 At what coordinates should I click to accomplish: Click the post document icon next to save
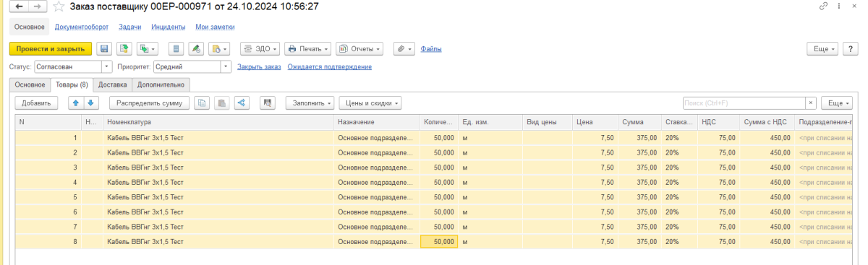coord(124,49)
